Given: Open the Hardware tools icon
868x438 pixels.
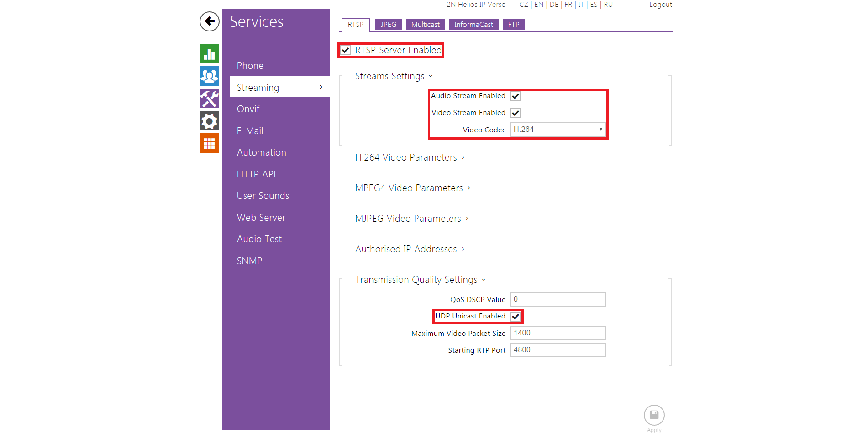Looking at the screenshot, I should point(209,99).
